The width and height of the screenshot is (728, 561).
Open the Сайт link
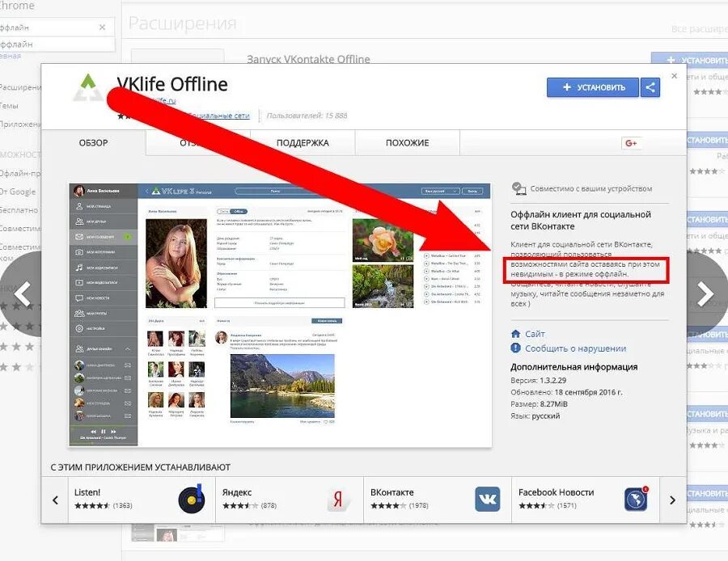535,334
